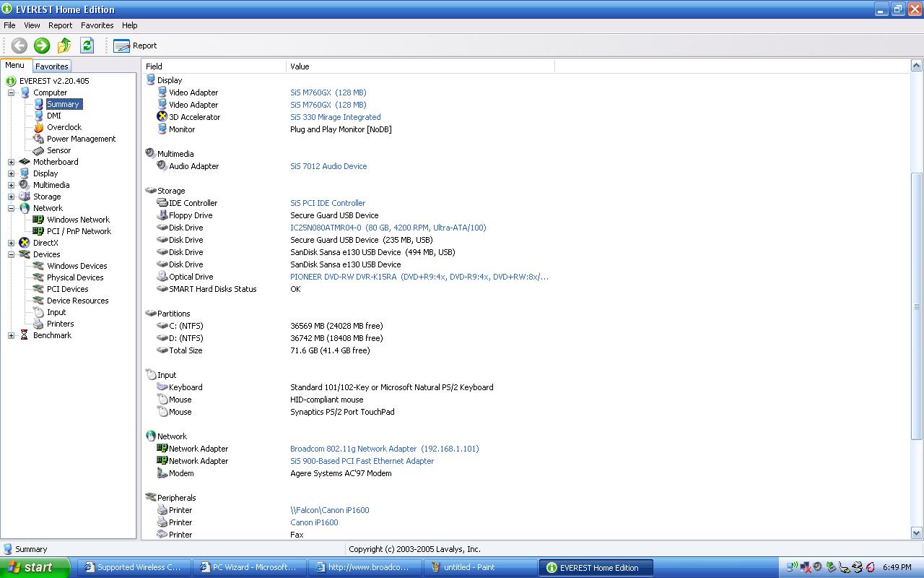Open the Windows Start button
Image resolution: width=924 pixels, height=578 pixels.
pos(35,567)
